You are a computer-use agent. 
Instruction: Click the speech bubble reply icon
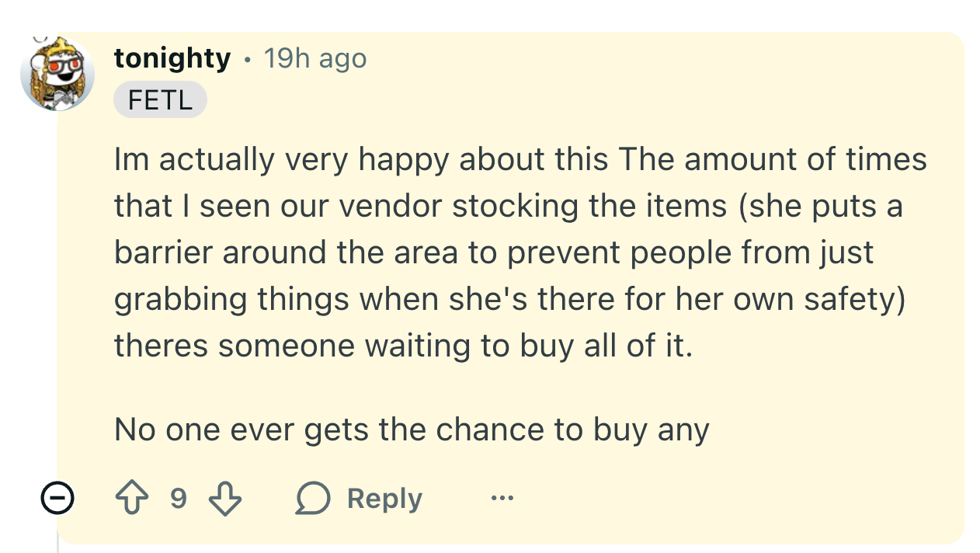pos(313,499)
